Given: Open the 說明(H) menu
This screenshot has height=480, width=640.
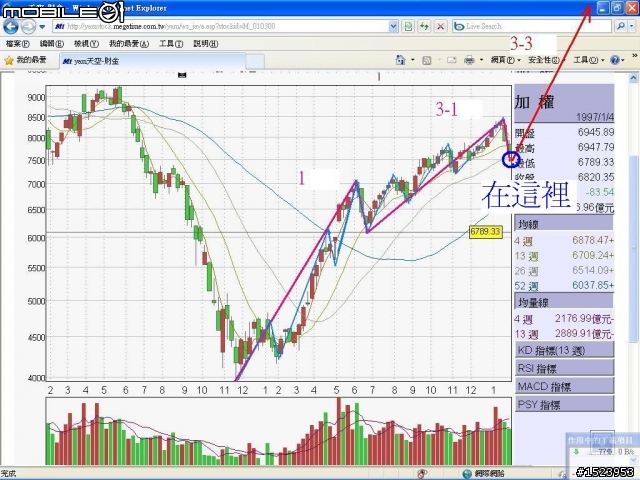Looking at the screenshot, I should tap(205, 44).
